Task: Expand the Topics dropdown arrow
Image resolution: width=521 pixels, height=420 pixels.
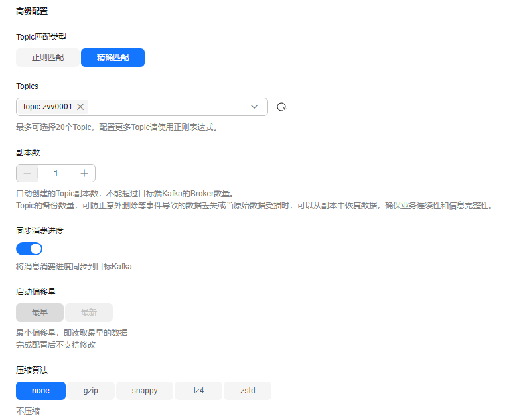Action: tap(254, 107)
